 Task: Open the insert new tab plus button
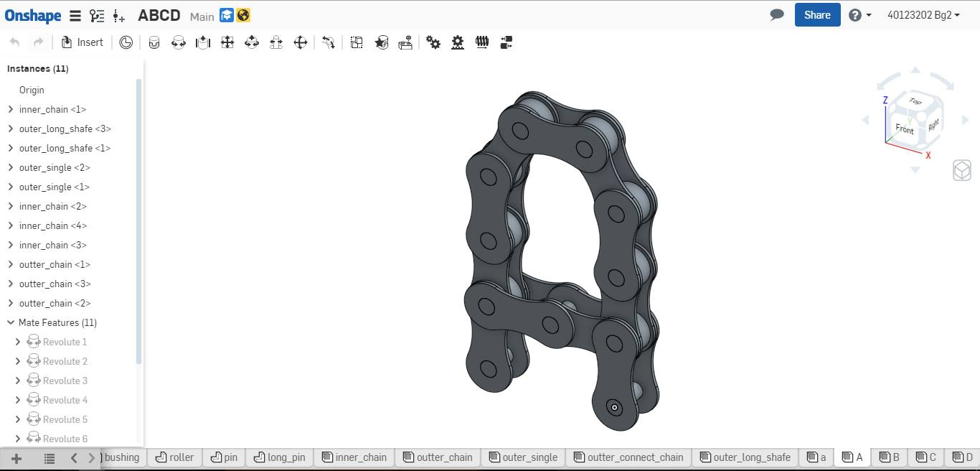pos(17,458)
